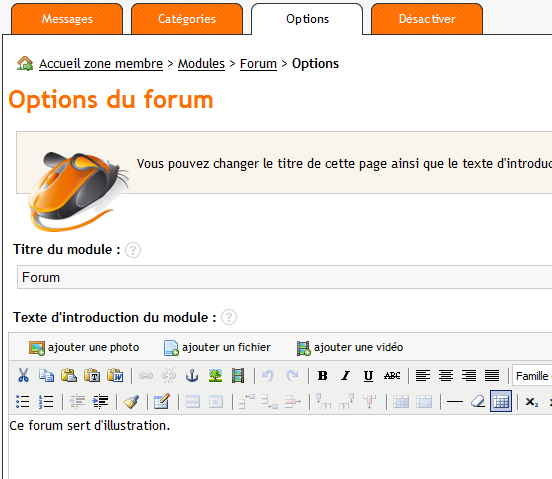The height and width of the screenshot is (479, 552).
Task: Click the home icon in breadcrumb
Action: tap(25, 63)
